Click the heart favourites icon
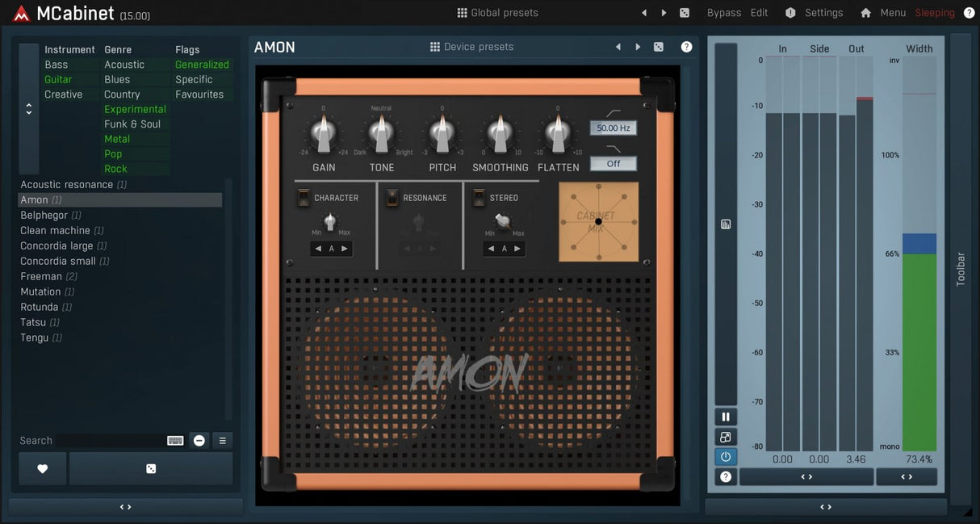 (42, 468)
